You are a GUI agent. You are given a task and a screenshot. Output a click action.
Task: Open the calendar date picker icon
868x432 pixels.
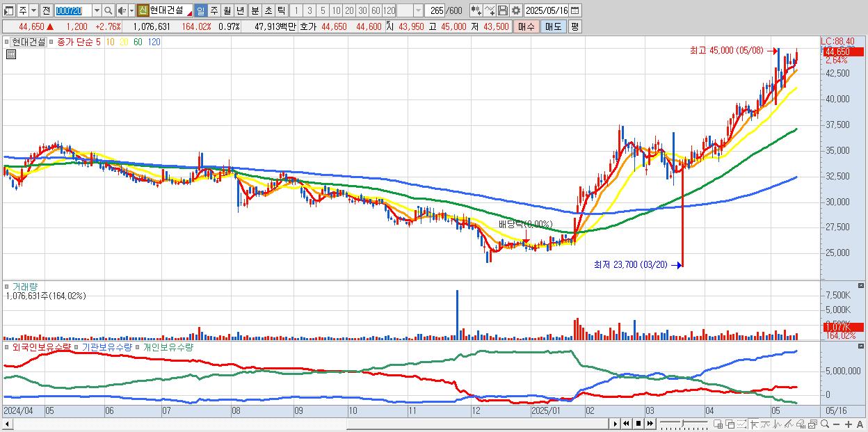[x=575, y=10]
